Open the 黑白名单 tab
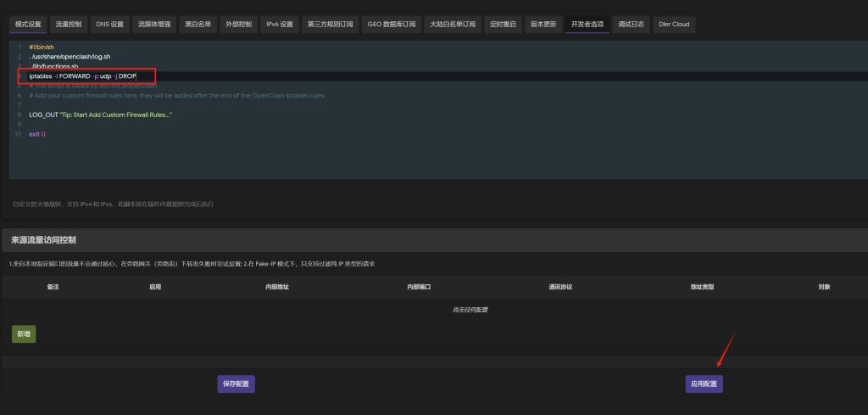868x415 pixels. (198, 25)
